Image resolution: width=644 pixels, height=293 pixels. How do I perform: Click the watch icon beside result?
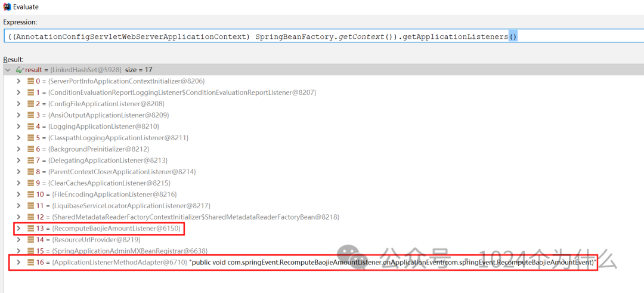pyautogui.click(x=20, y=70)
